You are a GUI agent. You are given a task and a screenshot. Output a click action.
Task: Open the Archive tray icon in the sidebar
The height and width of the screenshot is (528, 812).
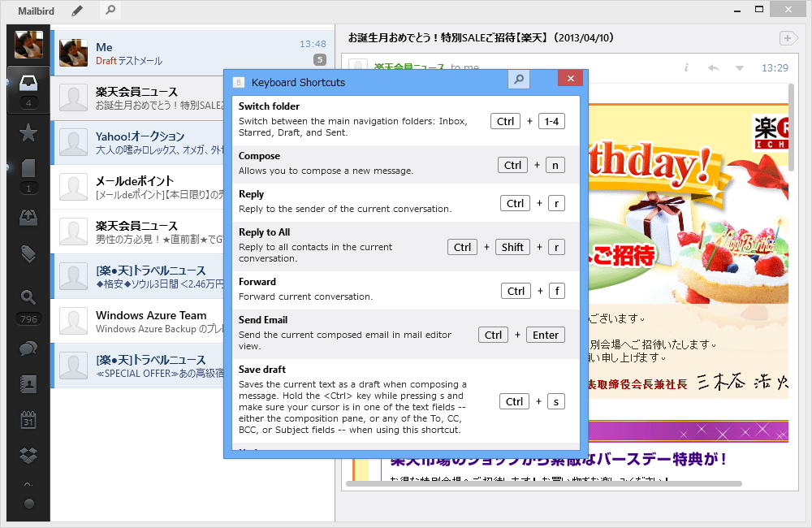coord(28,217)
